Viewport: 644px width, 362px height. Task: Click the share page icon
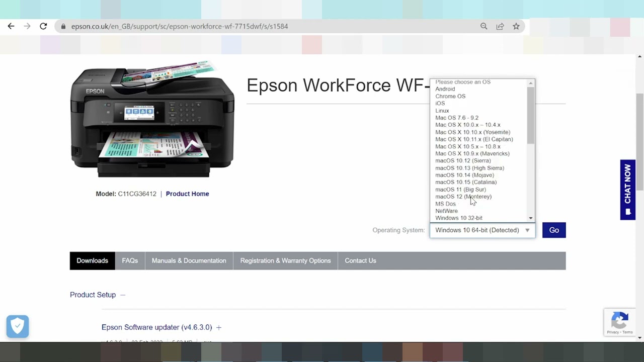click(x=500, y=26)
